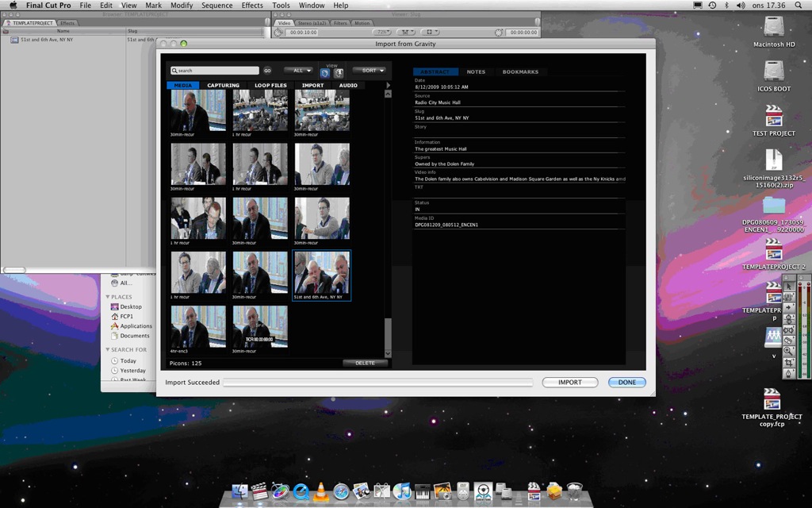Open the NOTES tab
The width and height of the screenshot is (812, 508).
click(x=476, y=72)
